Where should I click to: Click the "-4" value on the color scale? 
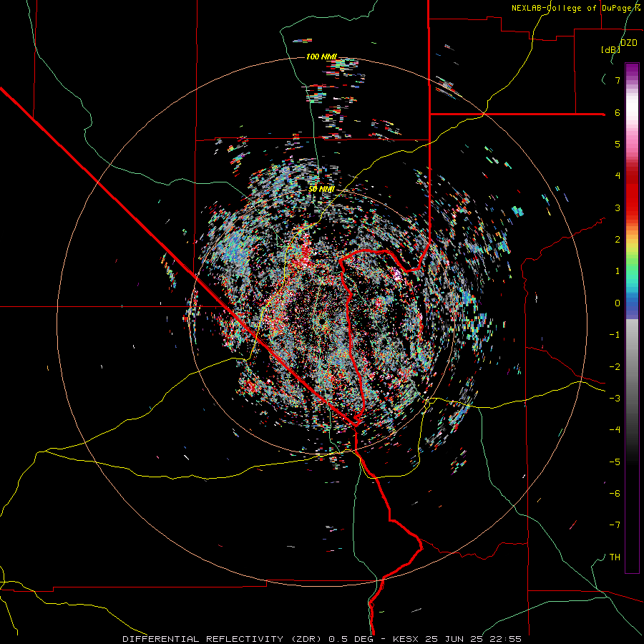(x=615, y=430)
